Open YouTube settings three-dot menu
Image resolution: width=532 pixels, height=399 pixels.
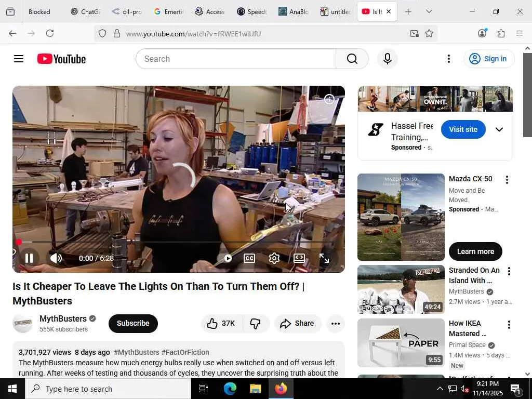click(448, 59)
